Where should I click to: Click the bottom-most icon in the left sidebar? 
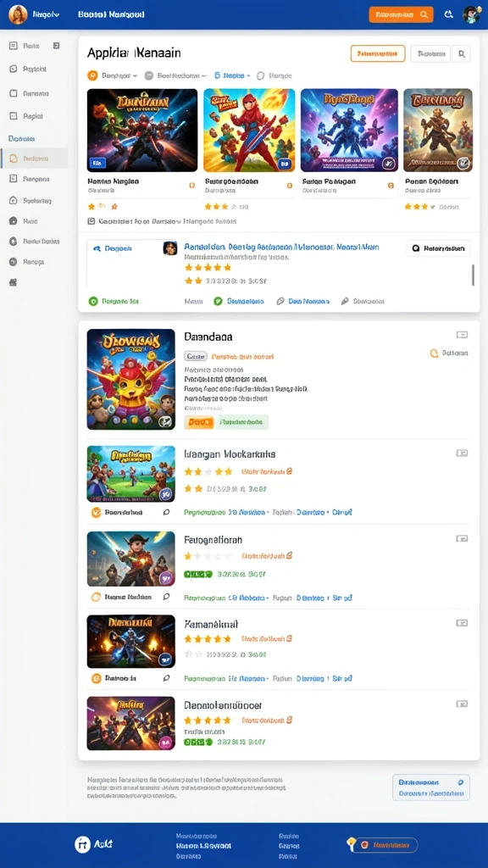pyautogui.click(x=14, y=282)
